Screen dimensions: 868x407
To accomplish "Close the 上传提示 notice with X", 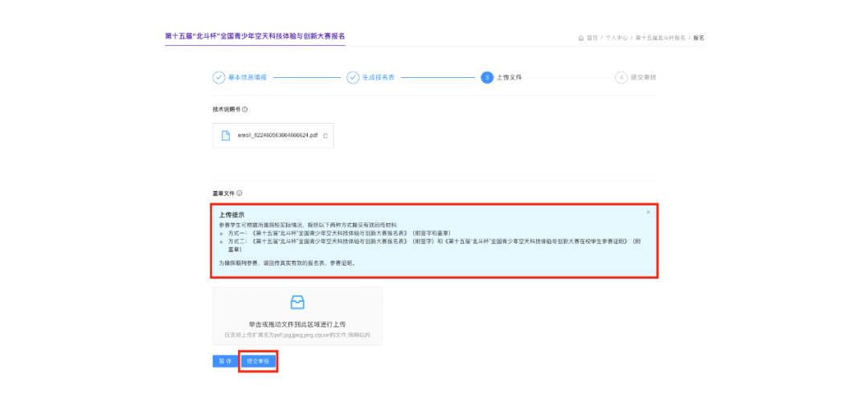I will pos(649,213).
